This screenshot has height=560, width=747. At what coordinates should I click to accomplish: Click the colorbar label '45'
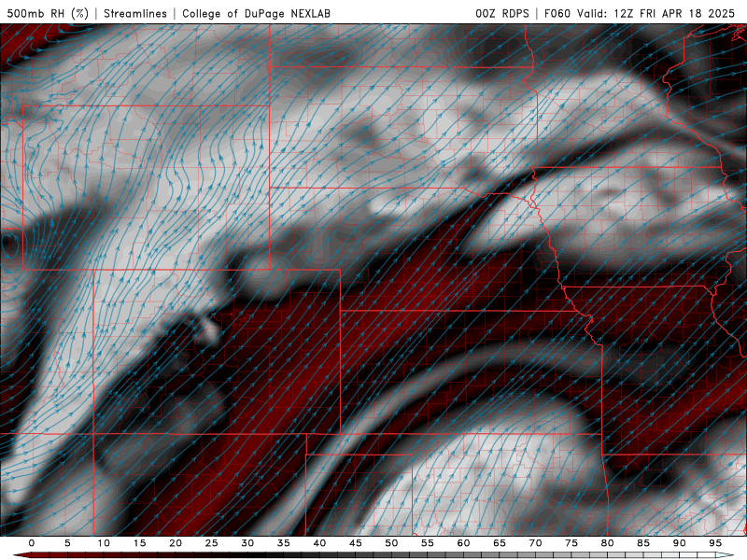coord(356,543)
